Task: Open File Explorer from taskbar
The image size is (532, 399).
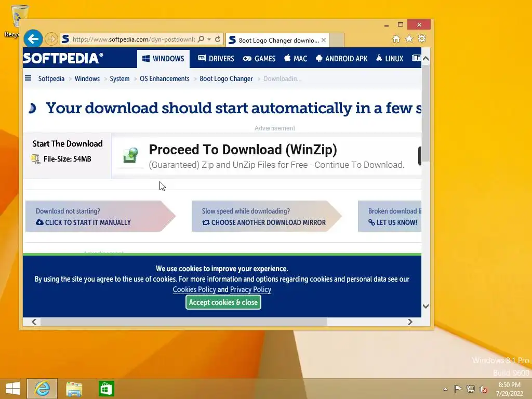Action: [x=74, y=389]
